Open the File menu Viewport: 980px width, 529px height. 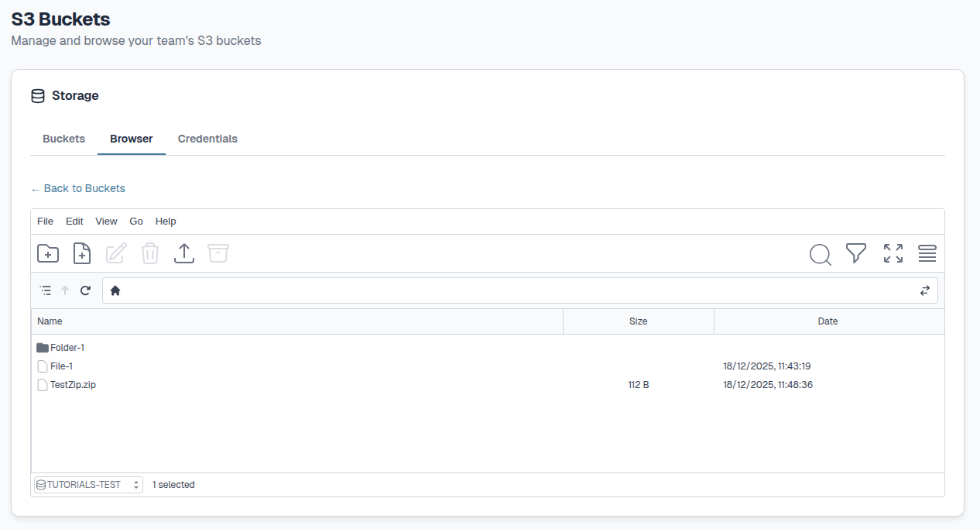(45, 222)
